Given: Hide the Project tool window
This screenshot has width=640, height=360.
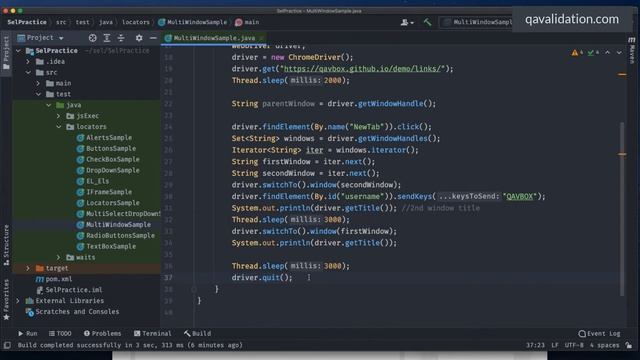Looking at the screenshot, I should click(x=153, y=38).
